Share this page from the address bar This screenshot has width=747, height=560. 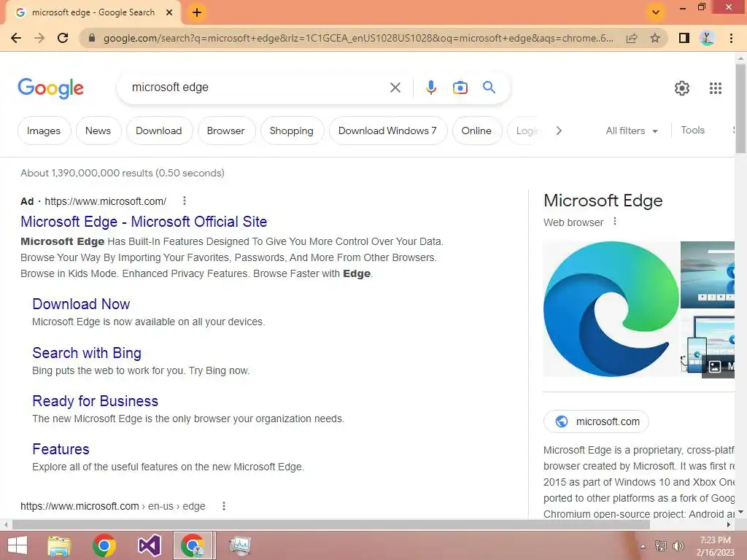pyautogui.click(x=632, y=38)
